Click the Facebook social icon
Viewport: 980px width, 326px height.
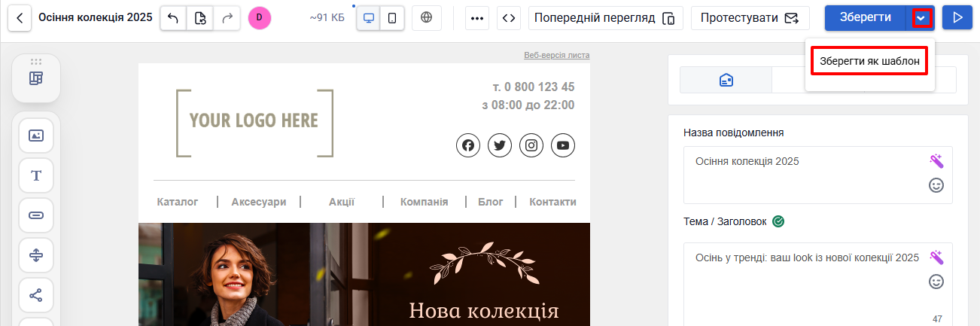tap(468, 145)
